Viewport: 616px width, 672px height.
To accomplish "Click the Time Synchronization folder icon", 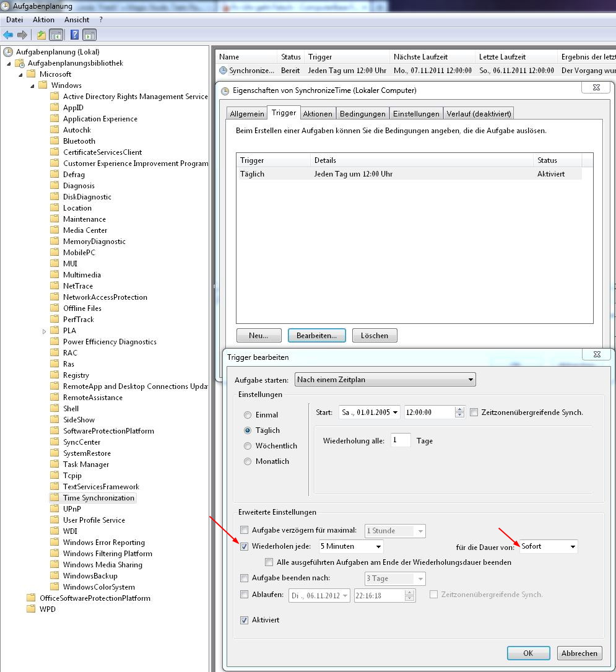I will [x=54, y=497].
